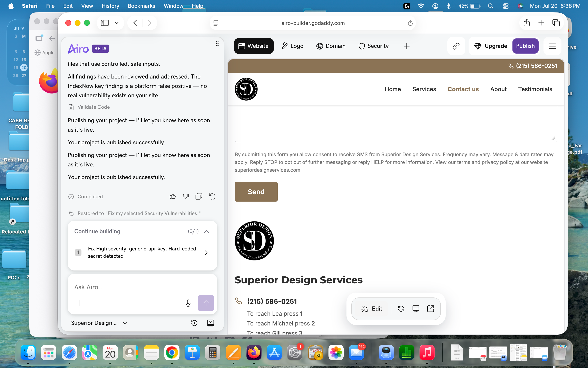Toggle the Safari sidebar

pos(105,23)
